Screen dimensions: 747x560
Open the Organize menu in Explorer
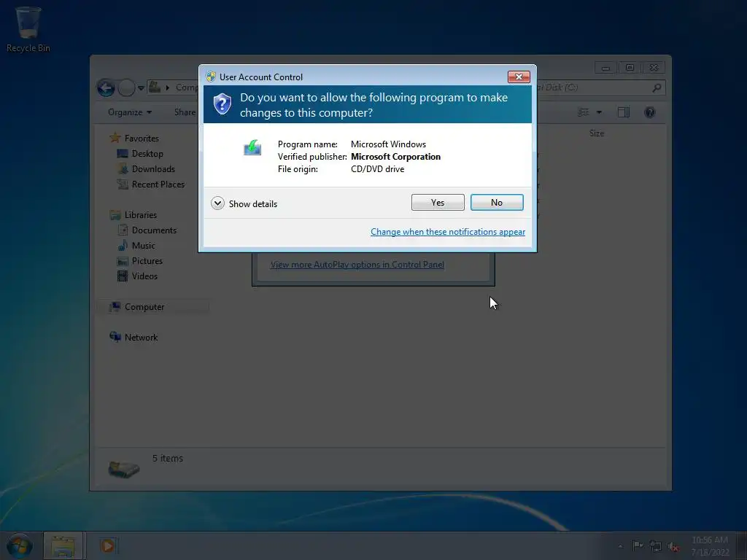coord(130,112)
